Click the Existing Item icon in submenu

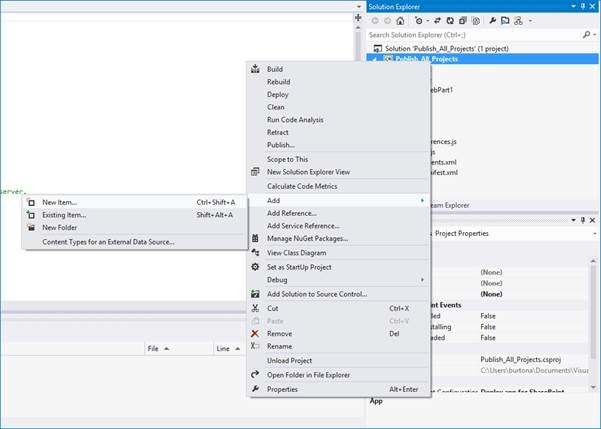31,215
